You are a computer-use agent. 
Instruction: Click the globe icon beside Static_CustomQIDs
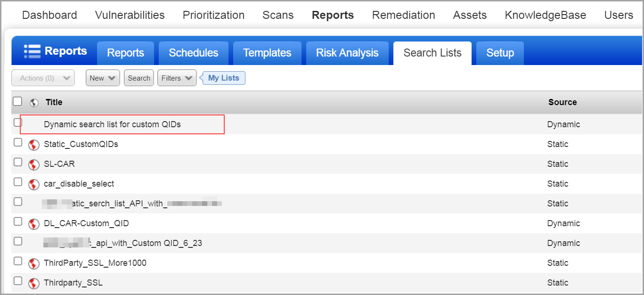(x=33, y=145)
